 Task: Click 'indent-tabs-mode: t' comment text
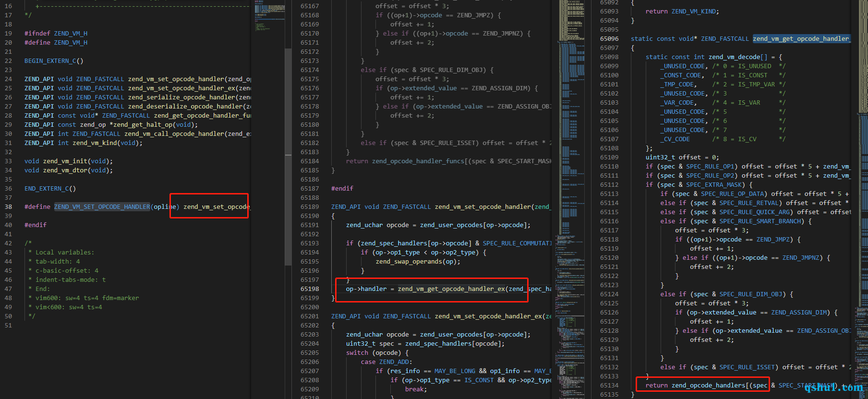point(71,280)
